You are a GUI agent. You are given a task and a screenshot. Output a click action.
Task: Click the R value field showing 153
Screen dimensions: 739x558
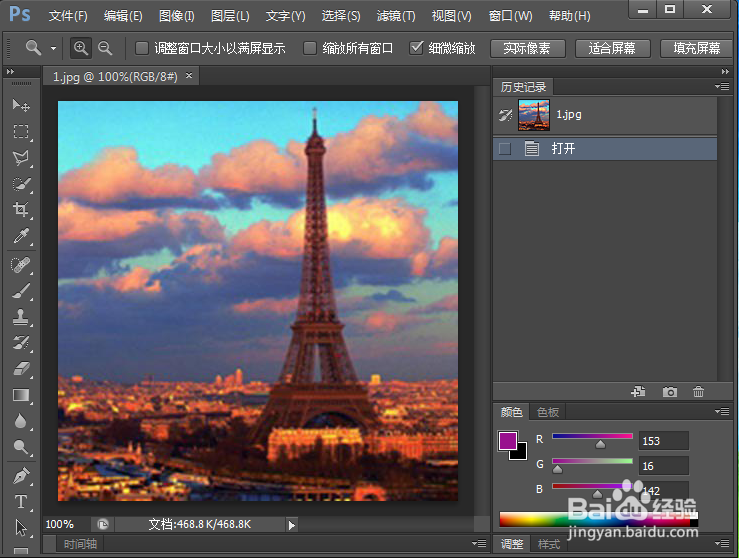[x=664, y=441]
